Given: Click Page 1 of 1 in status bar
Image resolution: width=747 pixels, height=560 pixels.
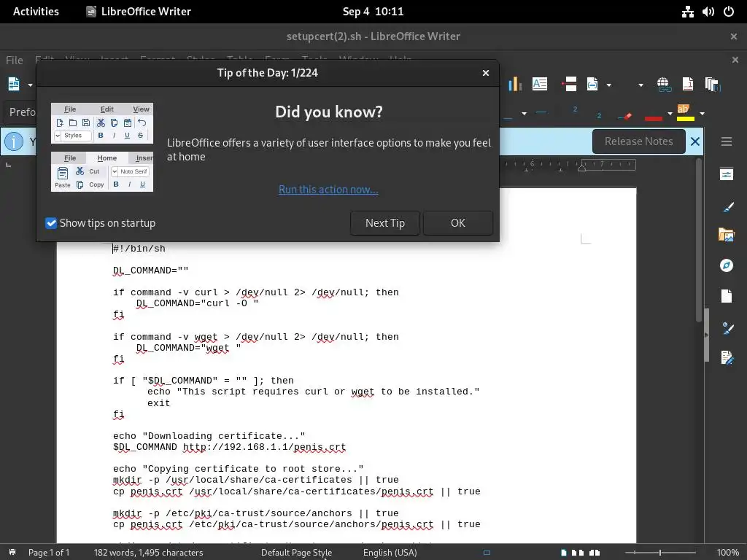Looking at the screenshot, I should tap(49, 553).
